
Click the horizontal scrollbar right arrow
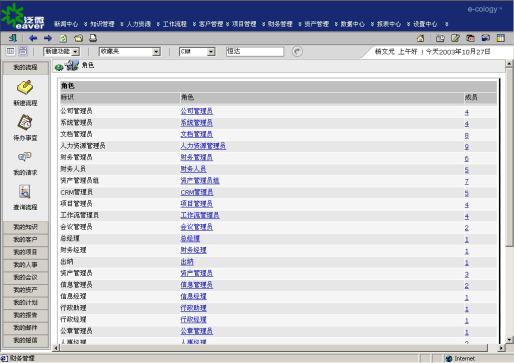point(501,348)
